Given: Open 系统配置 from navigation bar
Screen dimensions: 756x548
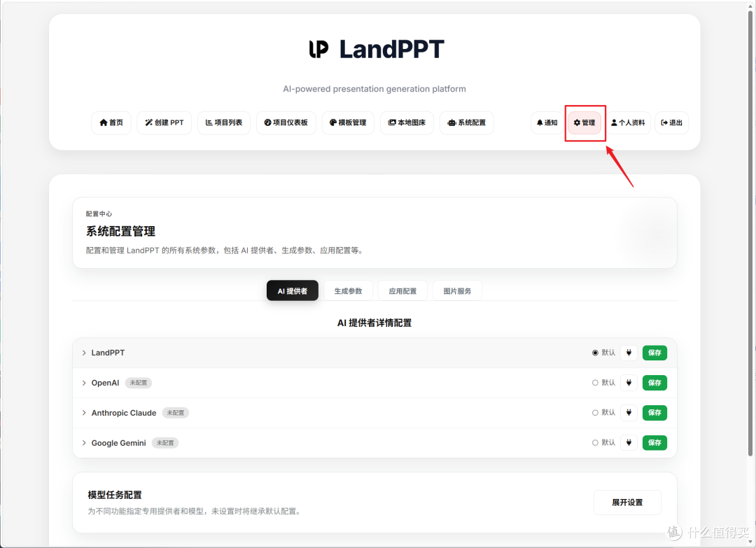Looking at the screenshot, I should coord(467,123).
